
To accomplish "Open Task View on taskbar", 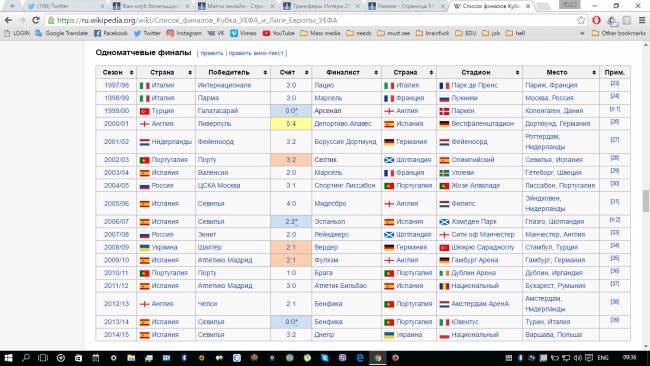I will pos(43,358).
